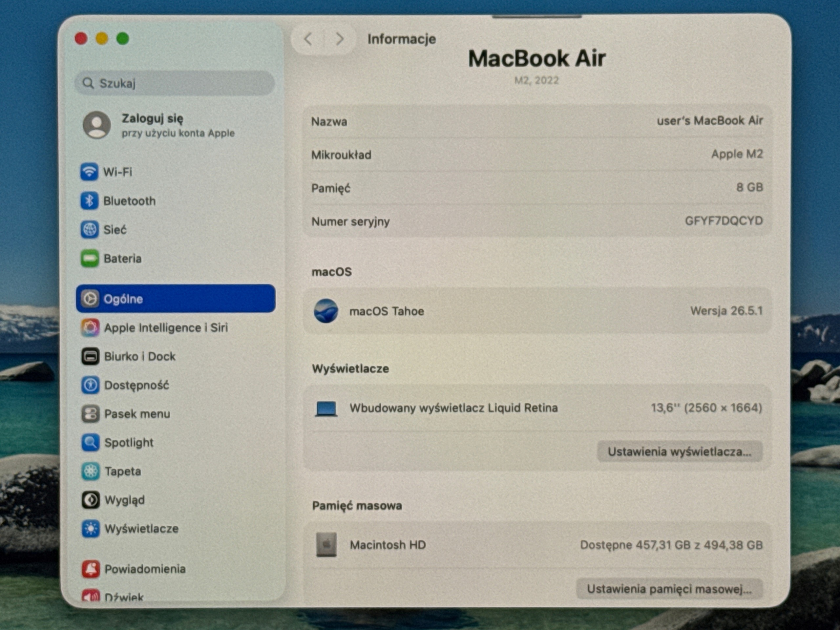Click the Ustawienia pamięci masowej button
This screenshot has width=840, height=630.
point(669,589)
